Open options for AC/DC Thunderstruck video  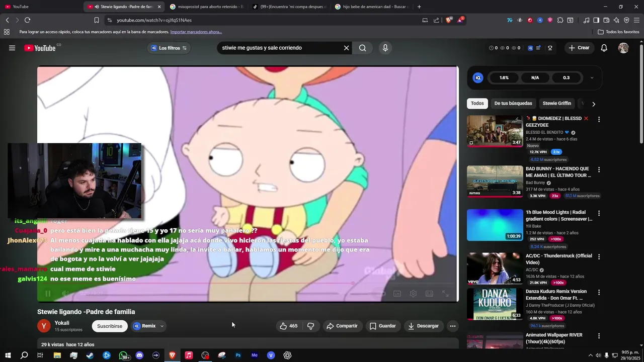[x=599, y=257]
